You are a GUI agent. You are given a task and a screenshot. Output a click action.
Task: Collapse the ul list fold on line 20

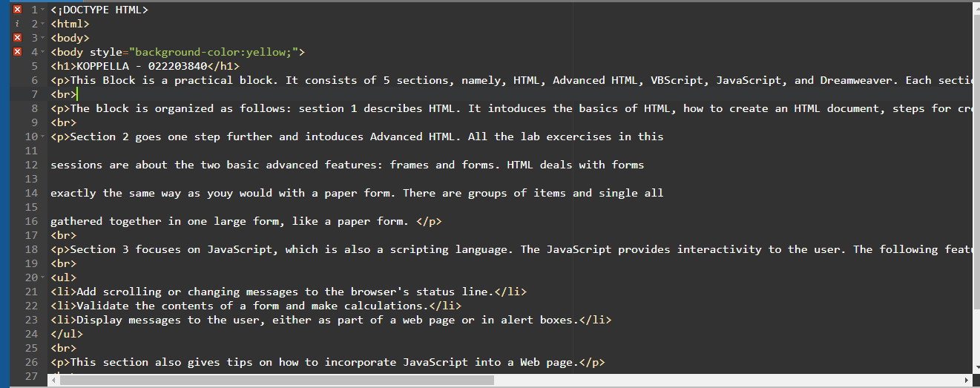point(43,277)
